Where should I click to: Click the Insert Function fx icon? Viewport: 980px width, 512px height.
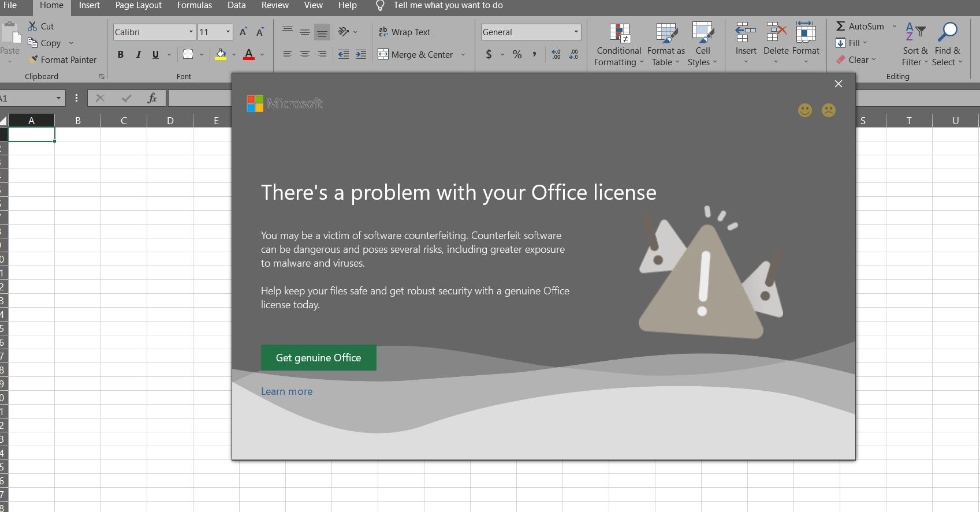(152, 98)
